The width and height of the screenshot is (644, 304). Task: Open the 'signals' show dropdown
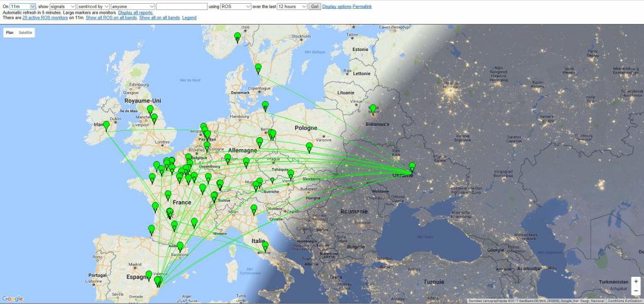click(62, 6)
